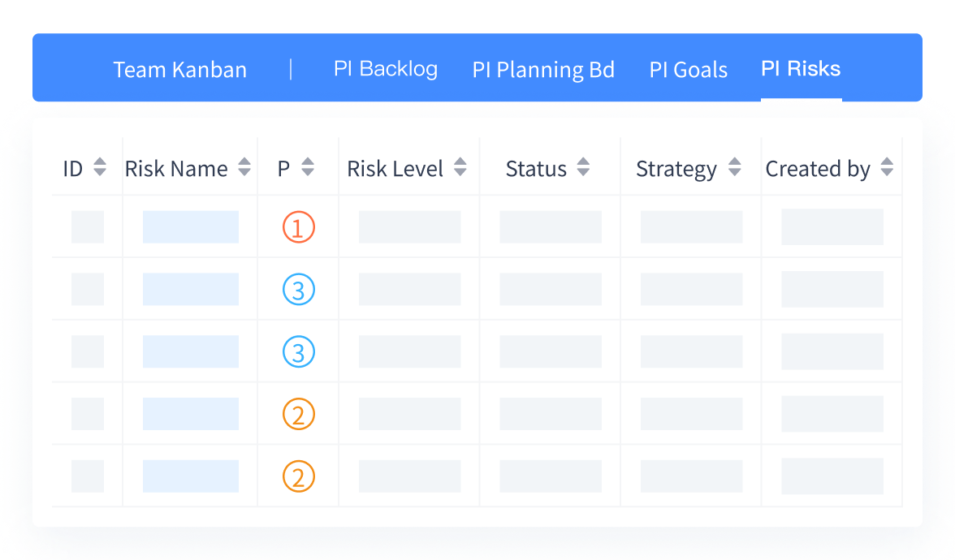
Task: Click sort arrows beside Risk Name
Action: pyautogui.click(x=244, y=168)
